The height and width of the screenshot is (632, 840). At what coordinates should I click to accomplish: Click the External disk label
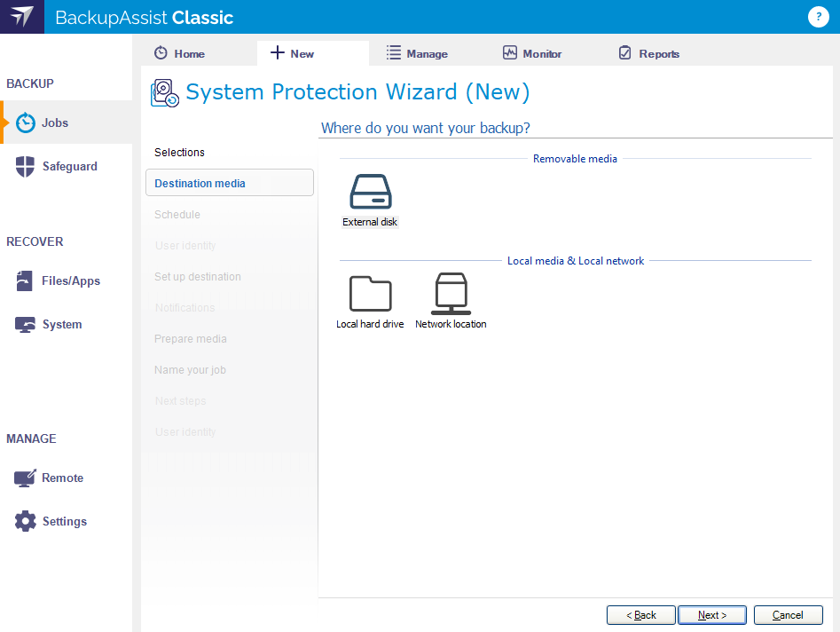370,222
